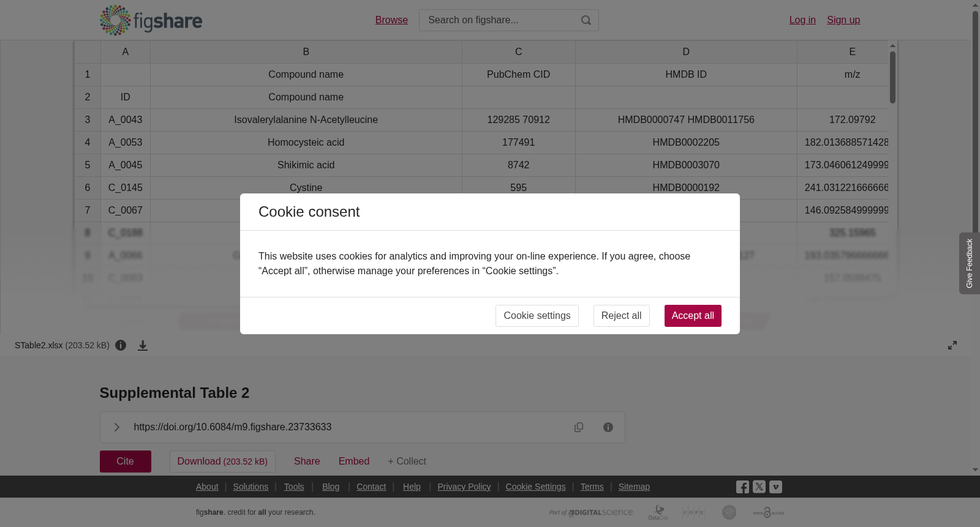Select column C header

[519, 52]
